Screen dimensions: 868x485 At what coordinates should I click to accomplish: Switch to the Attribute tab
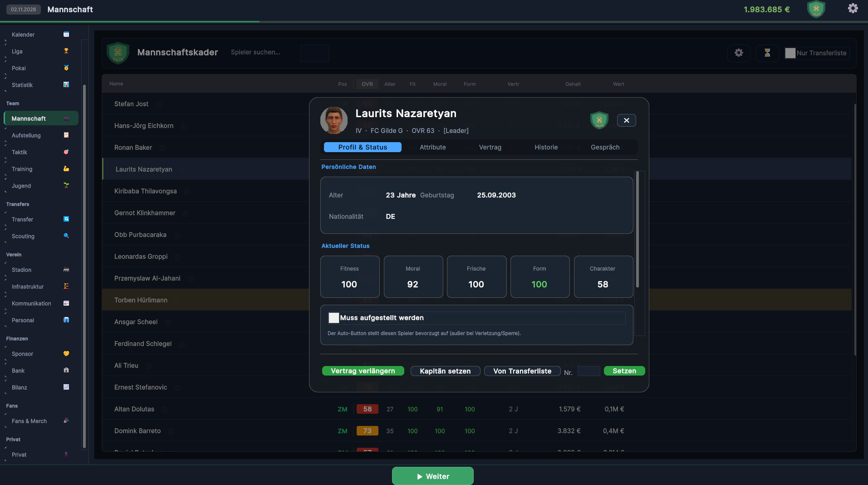point(432,147)
